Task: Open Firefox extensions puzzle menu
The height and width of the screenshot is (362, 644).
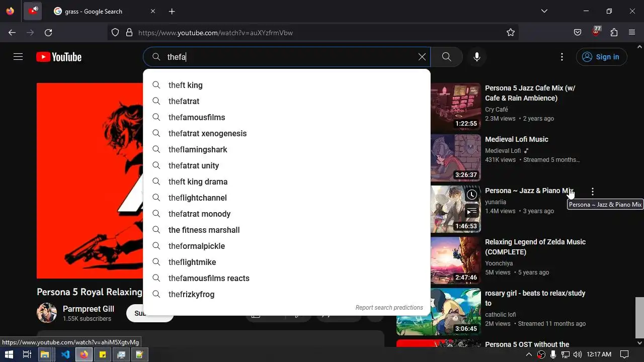Action: [614, 33]
